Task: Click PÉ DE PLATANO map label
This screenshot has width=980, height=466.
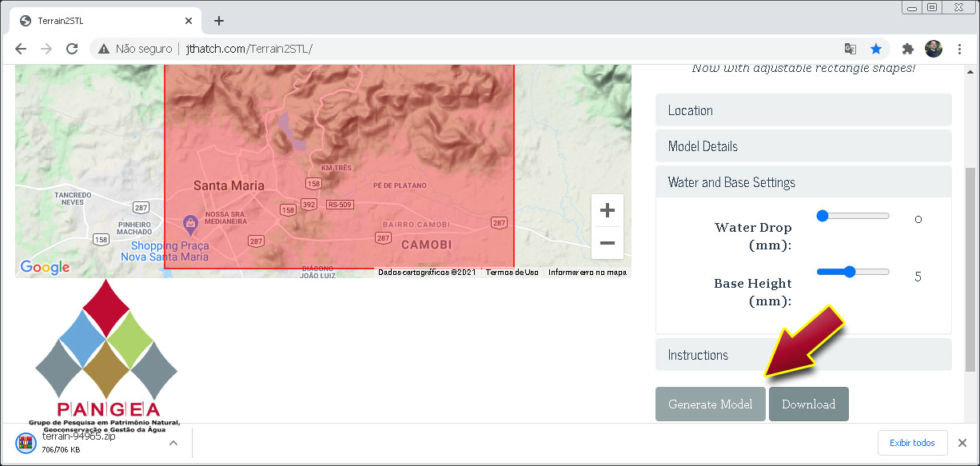Action: click(x=399, y=185)
